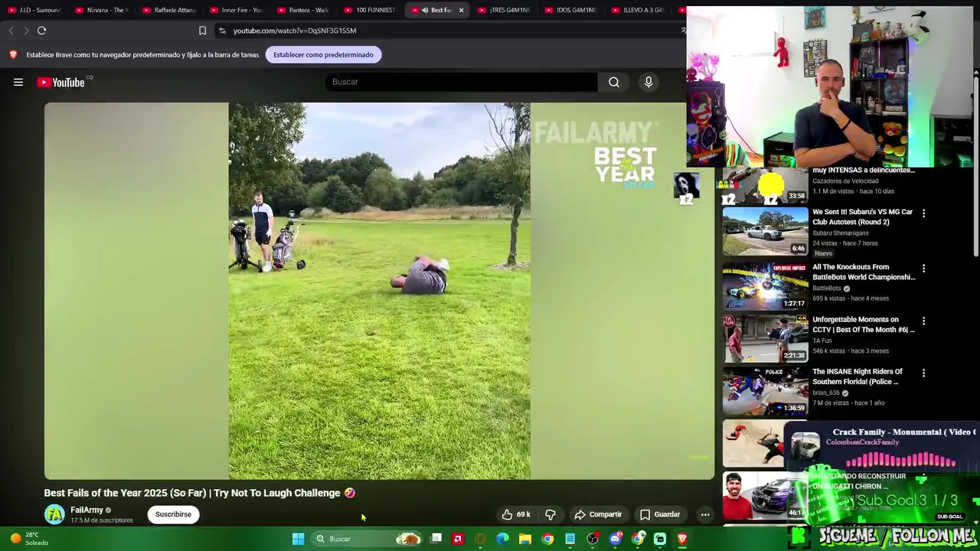Image resolution: width=980 pixels, height=551 pixels.
Task: Open options for Unforgettable Moments on CCTV video
Action: point(923,321)
